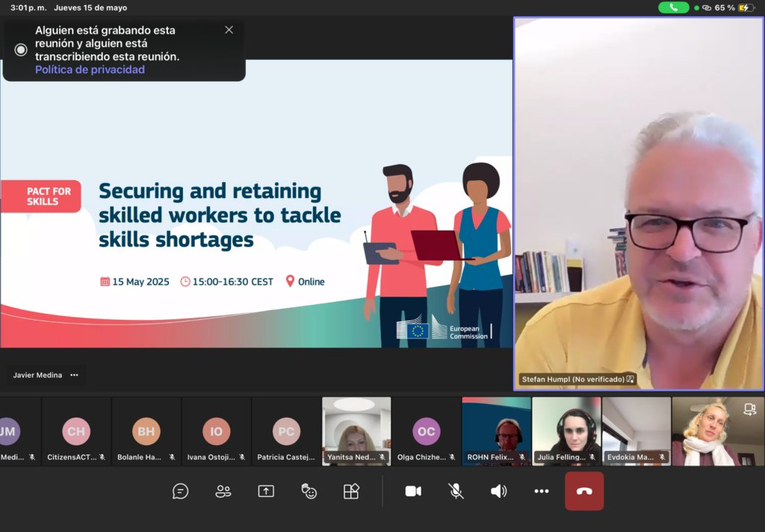Select Yanitsa Ned's video thumbnail
The image size is (765, 532).
356,431
